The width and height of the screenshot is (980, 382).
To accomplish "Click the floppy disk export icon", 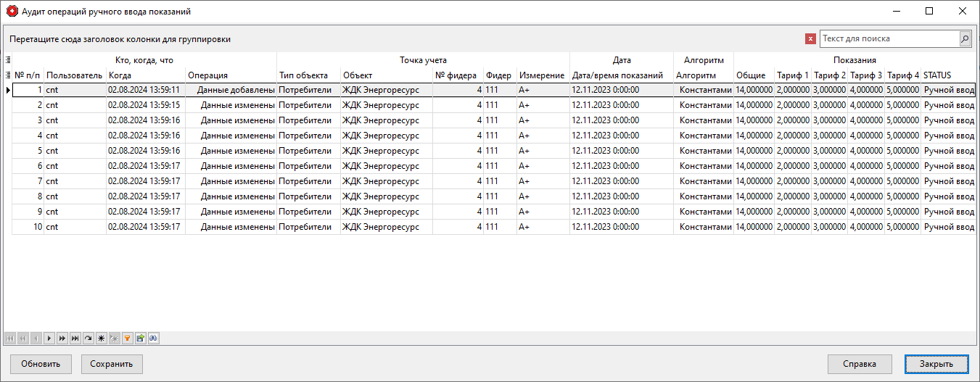I will 140,339.
